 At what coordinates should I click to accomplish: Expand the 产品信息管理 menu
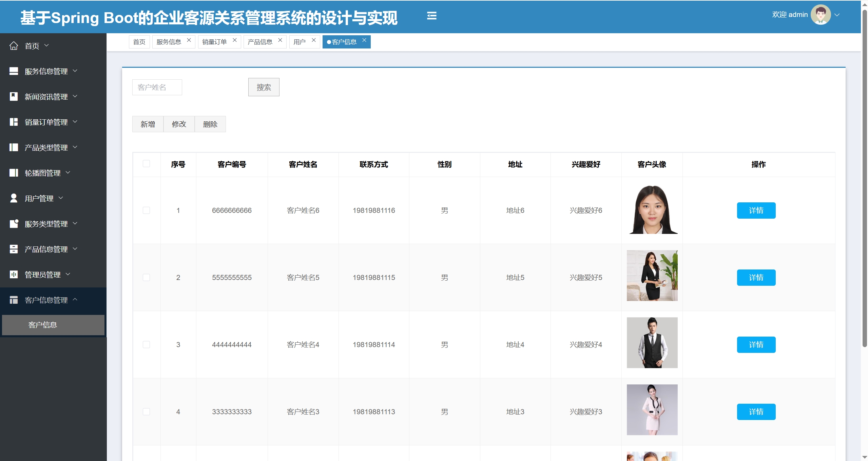75,249
